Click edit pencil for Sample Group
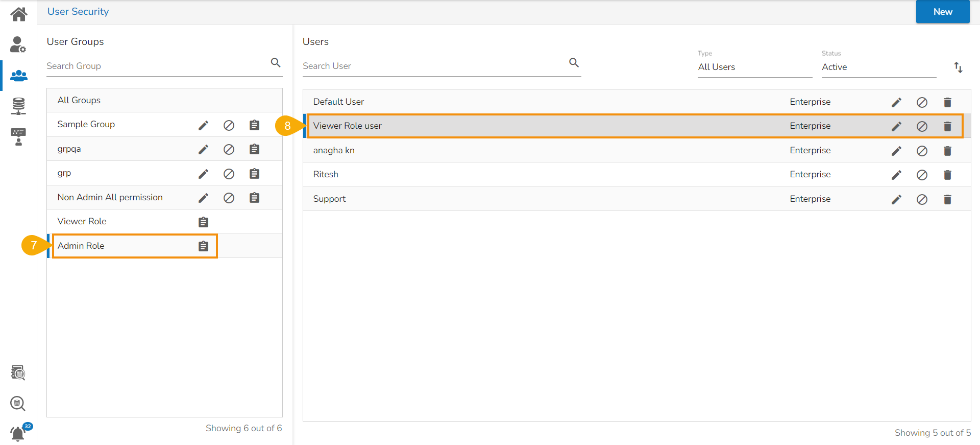This screenshot has width=980, height=445. (x=203, y=125)
